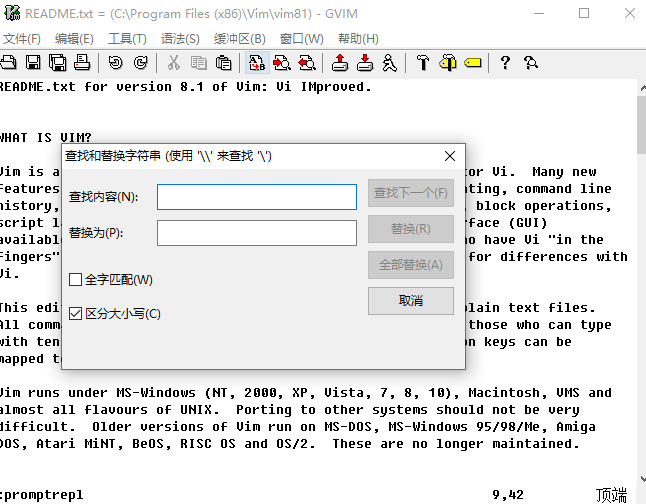
Task: Uncheck the 区分大小写(C) checkbox
Action: (76, 314)
